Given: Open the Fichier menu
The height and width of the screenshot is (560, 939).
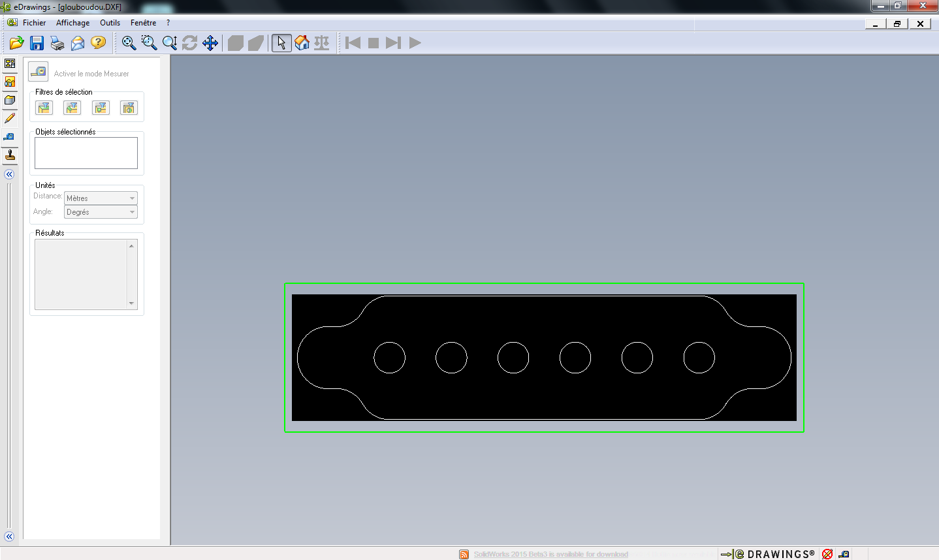Looking at the screenshot, I should pos(34,23).
